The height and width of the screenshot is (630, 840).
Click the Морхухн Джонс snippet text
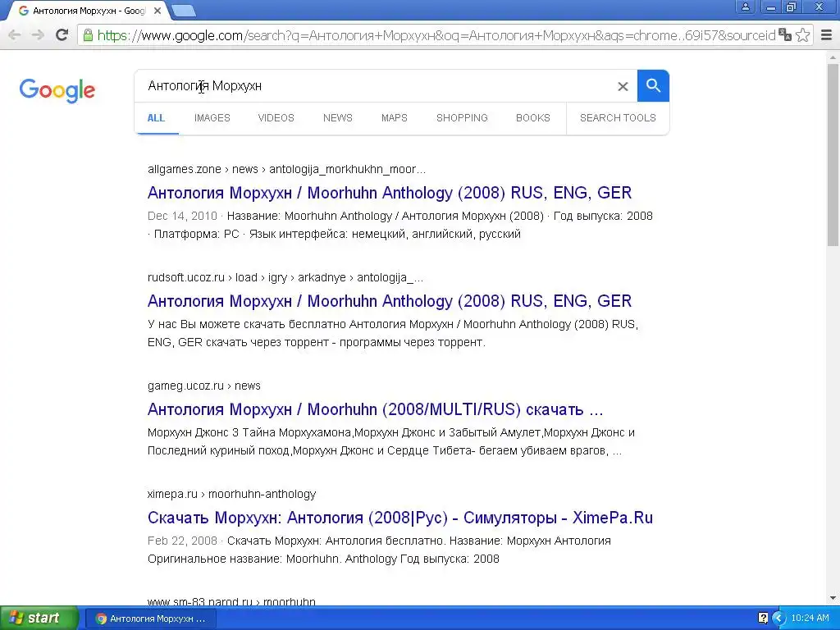(391, 441)
